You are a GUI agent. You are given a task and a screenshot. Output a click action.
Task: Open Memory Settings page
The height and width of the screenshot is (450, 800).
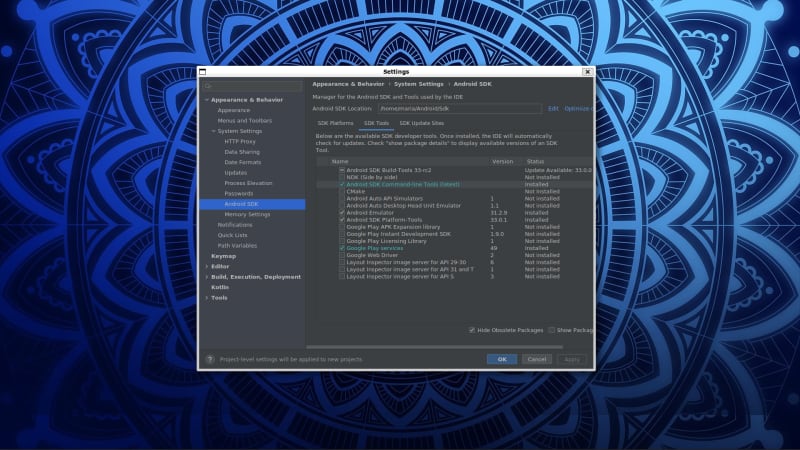(247, 214)
